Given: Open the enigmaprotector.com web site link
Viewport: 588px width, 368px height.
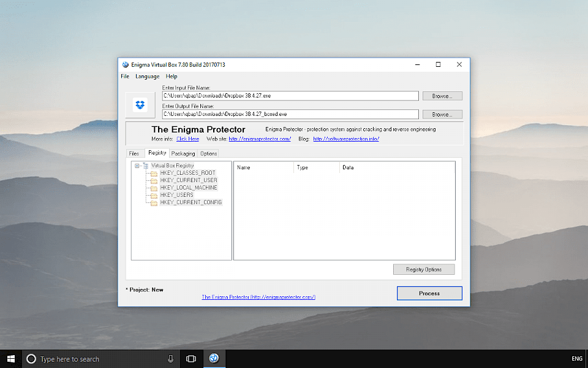Looking at the screenshot, I should pos(260,139).
